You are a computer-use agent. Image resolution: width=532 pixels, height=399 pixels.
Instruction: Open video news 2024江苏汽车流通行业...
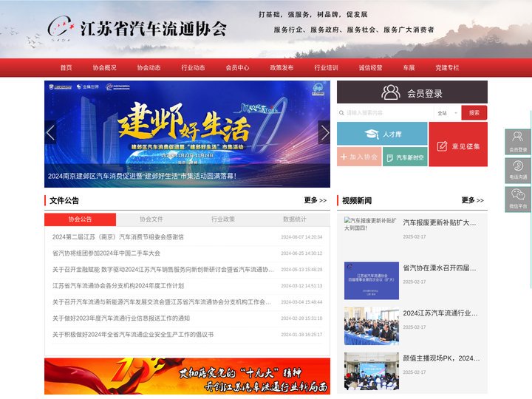click(x=440, y=313)
